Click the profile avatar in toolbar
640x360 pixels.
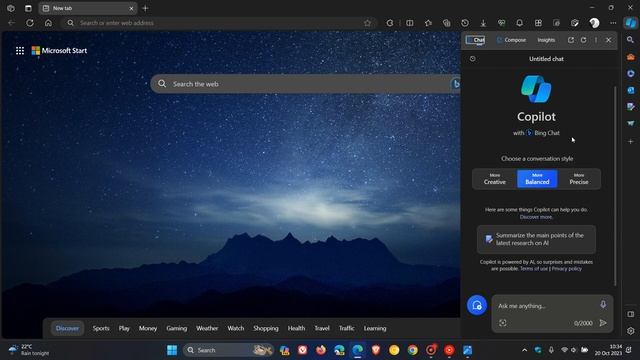594,23
